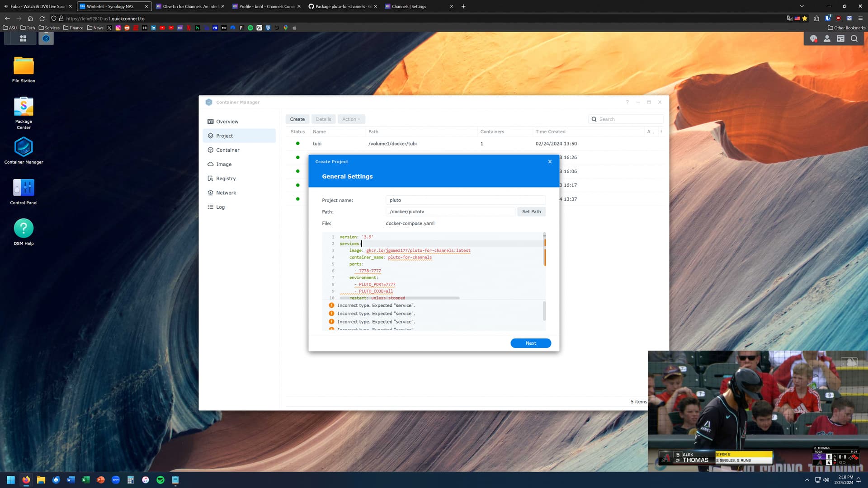The image size is (868, 488).
Task: Open column options kebab menu in table header
Action: coord(661,132)
